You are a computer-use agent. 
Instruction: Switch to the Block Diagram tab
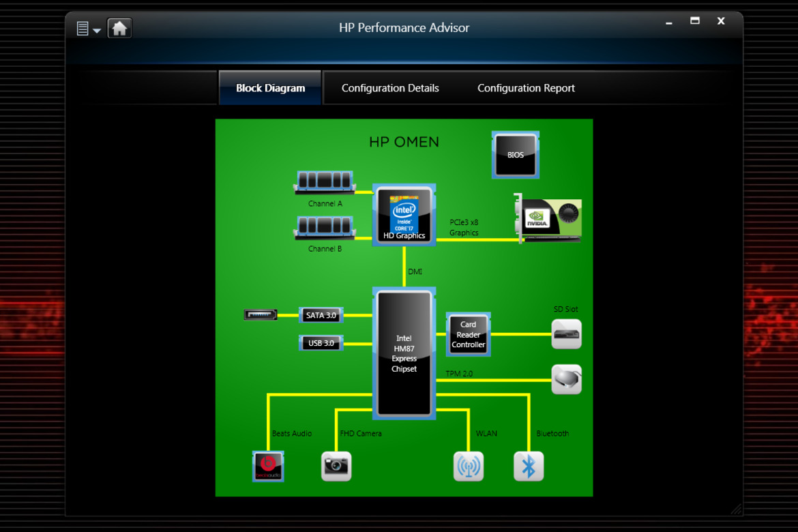pyautogui.click(x=270, y=88)
